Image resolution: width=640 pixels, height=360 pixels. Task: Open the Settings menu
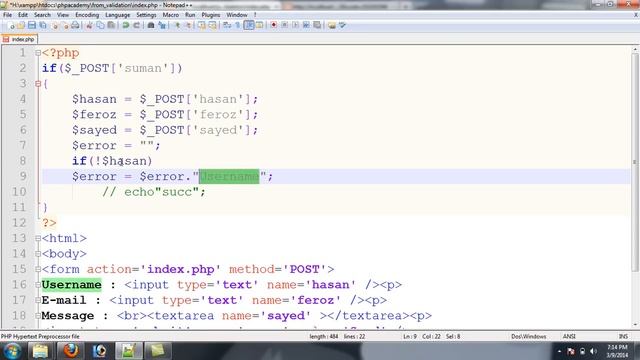146,15
